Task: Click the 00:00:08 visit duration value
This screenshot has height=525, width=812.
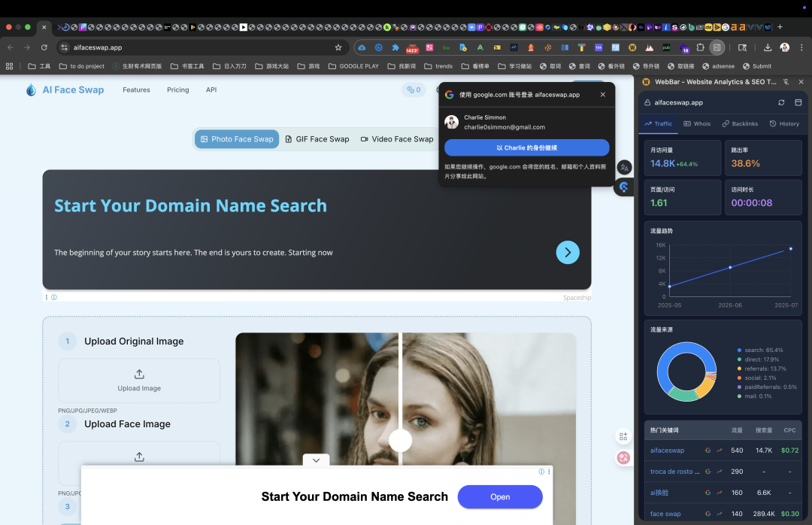Action: coord(751,203)
